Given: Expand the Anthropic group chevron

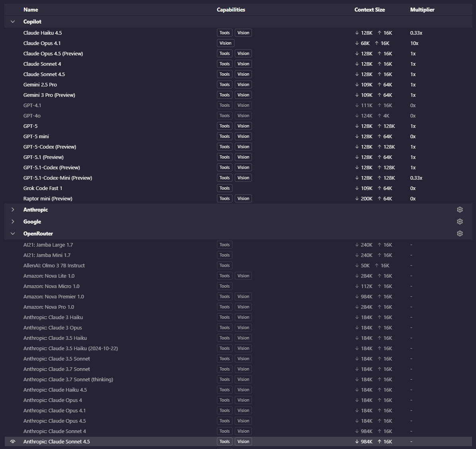Looking at the screenshot, I should point(13,210).
